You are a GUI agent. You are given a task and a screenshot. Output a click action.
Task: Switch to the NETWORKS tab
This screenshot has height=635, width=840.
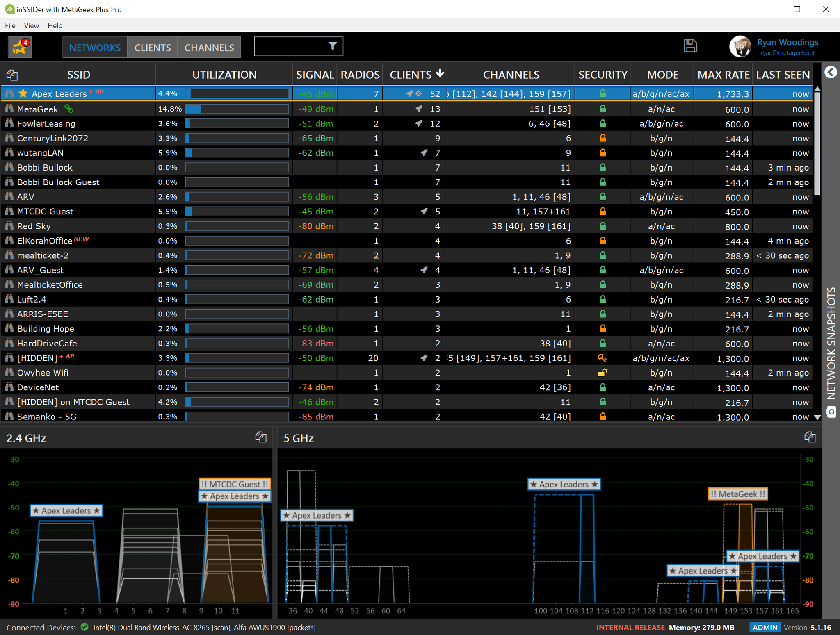tap(95, 48)
